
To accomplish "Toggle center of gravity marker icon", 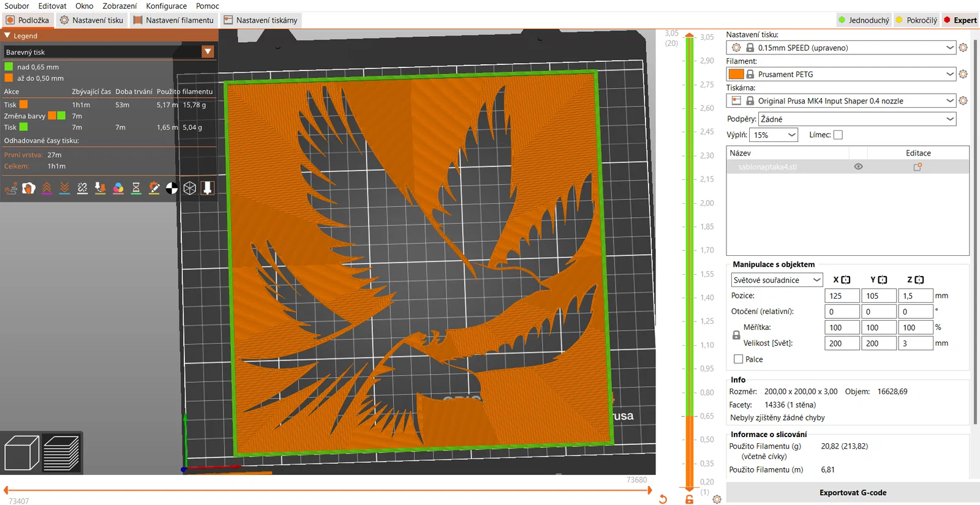I will [171, 189].
